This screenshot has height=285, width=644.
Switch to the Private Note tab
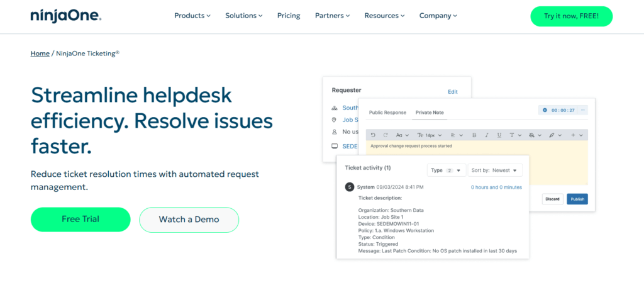[x=429, y=113]
